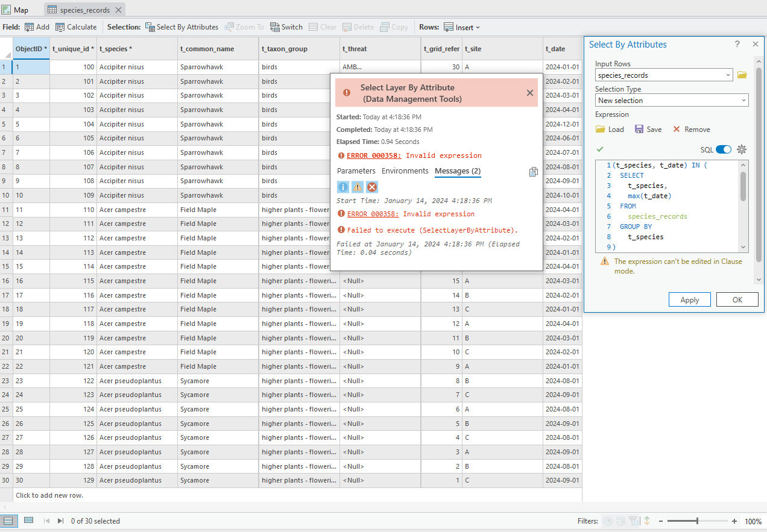This screenshot has height=532, width=767.
Task: Verify the SQL expression with the green checkmark
Action: point(600,149)
